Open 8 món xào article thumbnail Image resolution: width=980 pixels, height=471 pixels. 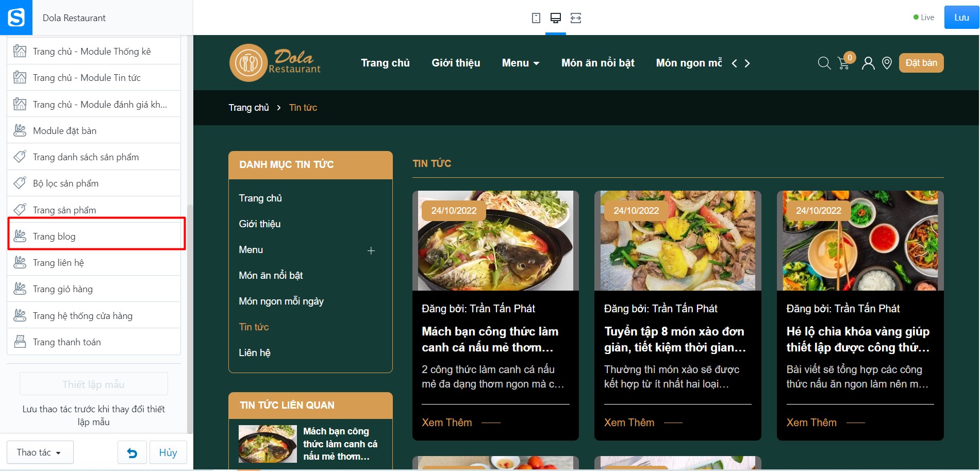677,241
